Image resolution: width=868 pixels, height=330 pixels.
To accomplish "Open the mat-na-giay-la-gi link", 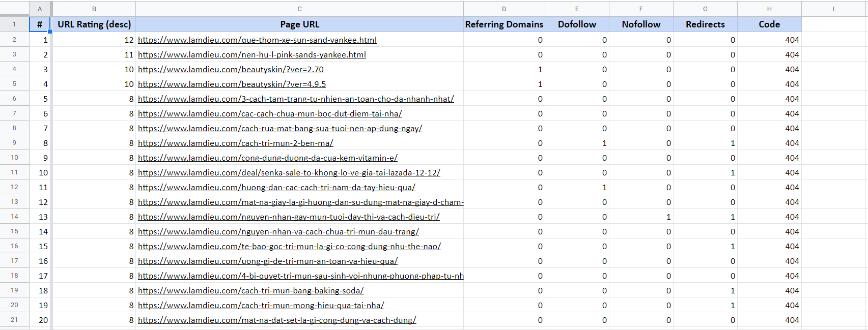I will point(300,202).
